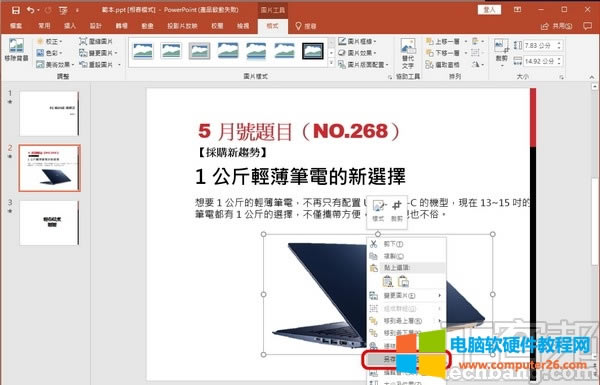Apply the third gray-framed picture style
This screenshot has height=385, width=600.
point(199,51)
